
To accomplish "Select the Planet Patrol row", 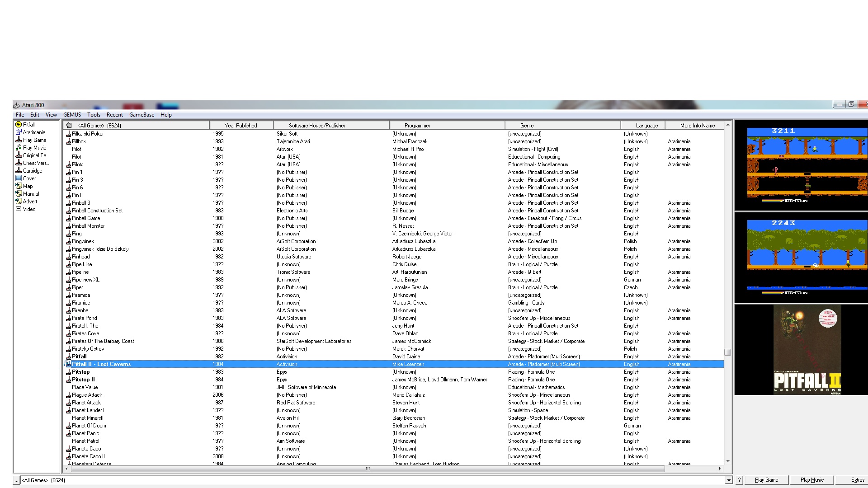I will (x=393, y=441).
